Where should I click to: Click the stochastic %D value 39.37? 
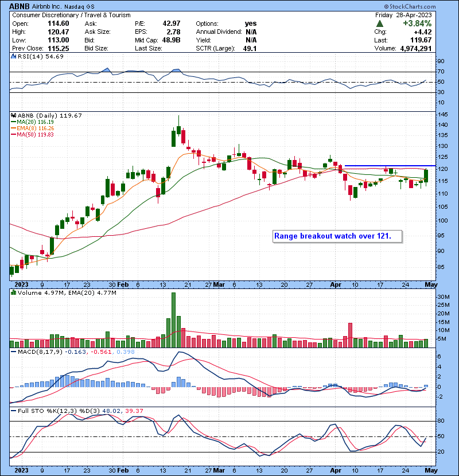click(134, 411)
